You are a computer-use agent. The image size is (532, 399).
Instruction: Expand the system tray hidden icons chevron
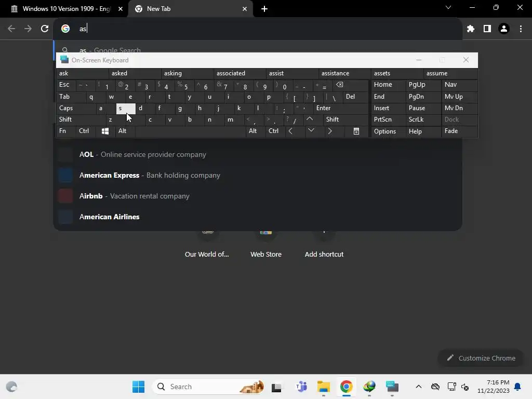[419, 387]
